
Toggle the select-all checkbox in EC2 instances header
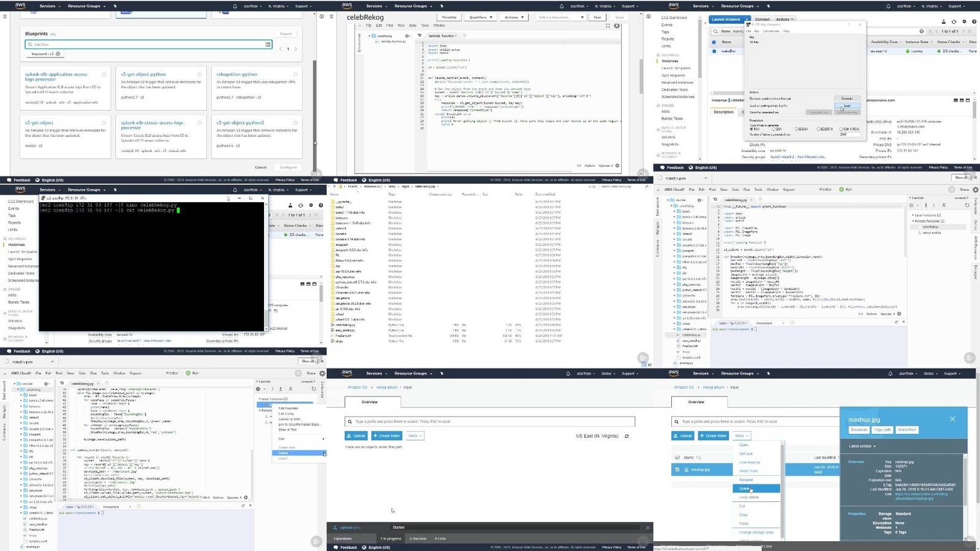point(714,42)
